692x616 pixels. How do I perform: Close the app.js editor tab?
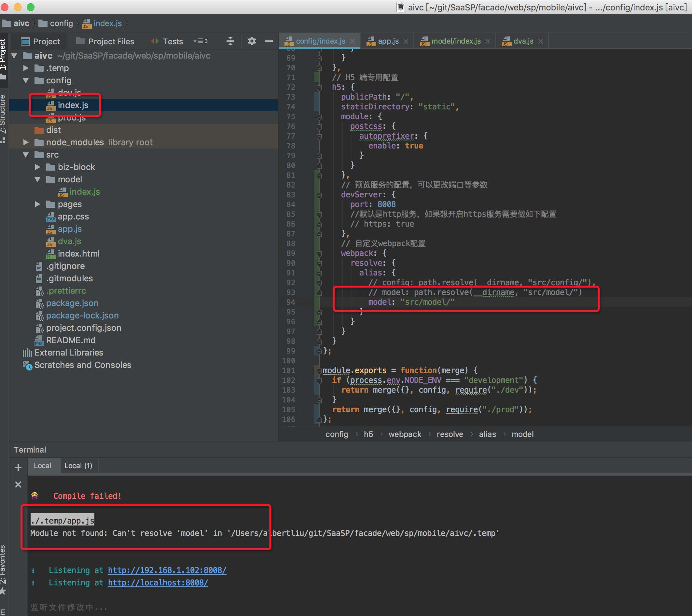pos(406,41)
